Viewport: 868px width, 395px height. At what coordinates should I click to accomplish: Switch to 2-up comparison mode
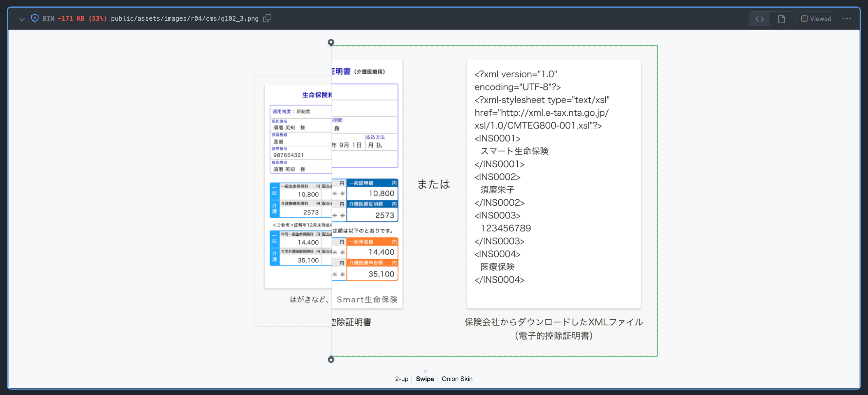(x=401, y=379)
